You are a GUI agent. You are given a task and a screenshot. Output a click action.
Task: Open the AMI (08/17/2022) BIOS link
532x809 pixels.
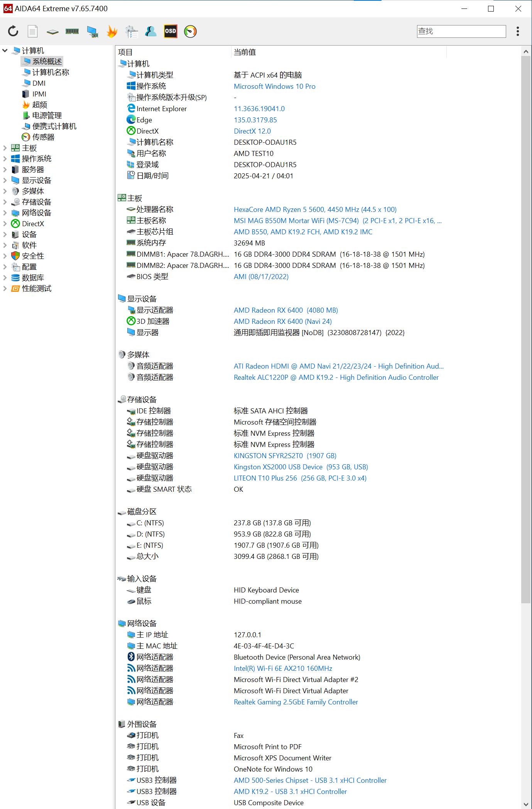(261, 276)
